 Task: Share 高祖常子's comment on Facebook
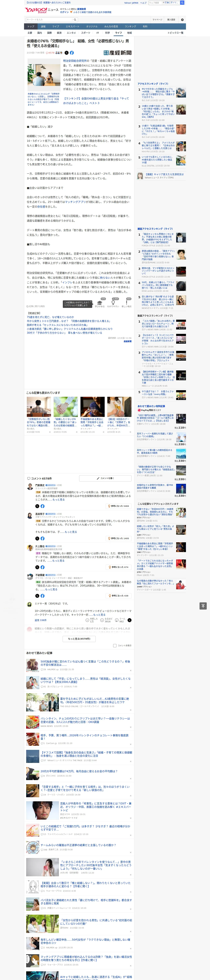[42, 538]
